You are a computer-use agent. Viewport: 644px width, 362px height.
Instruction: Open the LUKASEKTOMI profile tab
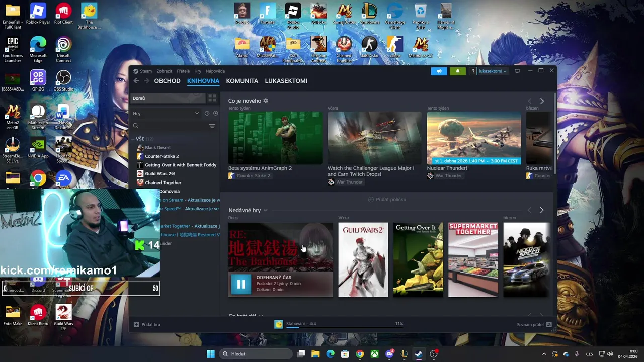[x=286, y=81]
